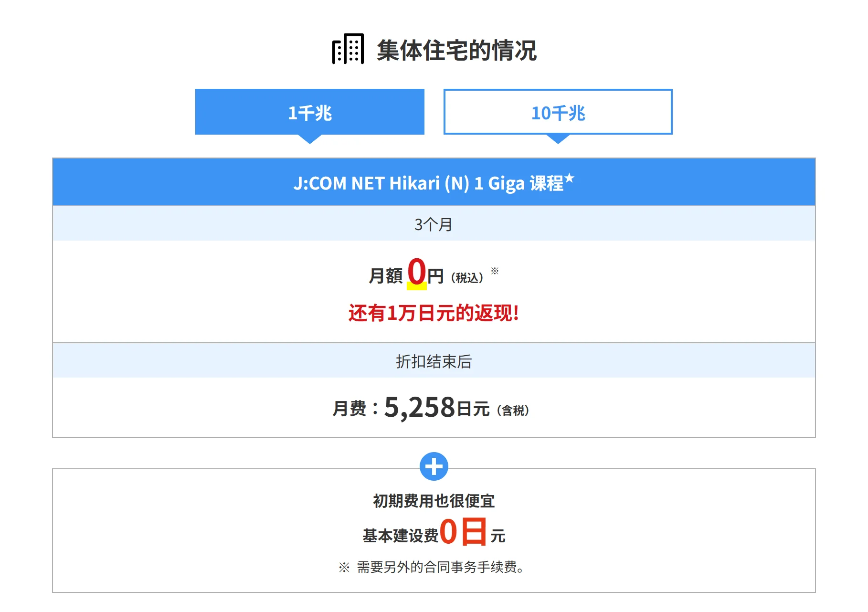Click the ※ mark next to 月额 0円
This screenshot has width=868, height=612.
click(494, 271)
